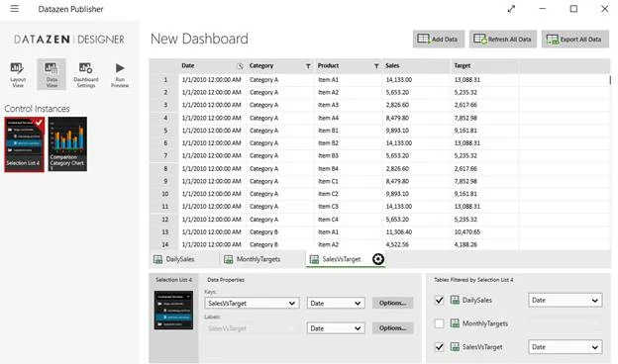Open the Product column filter icon
The image size is (618, 364).
coord(376,66)
